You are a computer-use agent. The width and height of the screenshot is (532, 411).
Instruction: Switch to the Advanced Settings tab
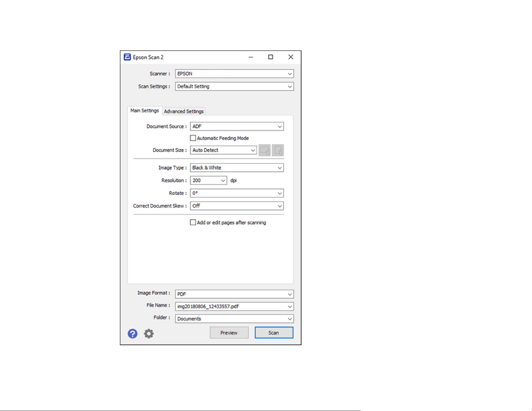point(184,111)
